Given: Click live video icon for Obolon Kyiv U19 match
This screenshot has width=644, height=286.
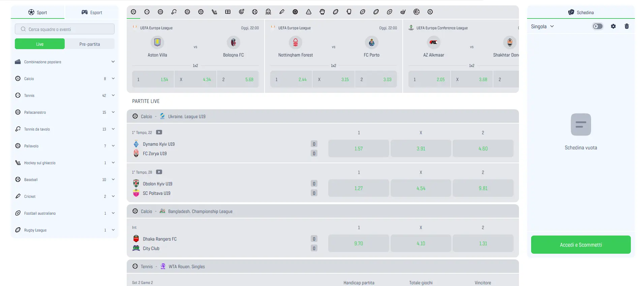Looking at the screenshot, I should (159, 172).
